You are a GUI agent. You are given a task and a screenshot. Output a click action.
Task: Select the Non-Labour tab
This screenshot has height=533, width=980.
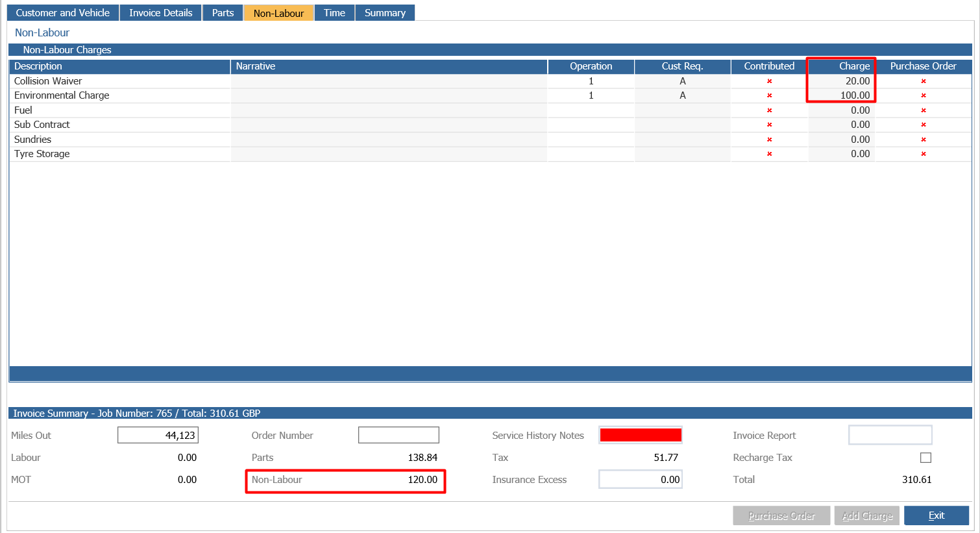pos(278,13)
